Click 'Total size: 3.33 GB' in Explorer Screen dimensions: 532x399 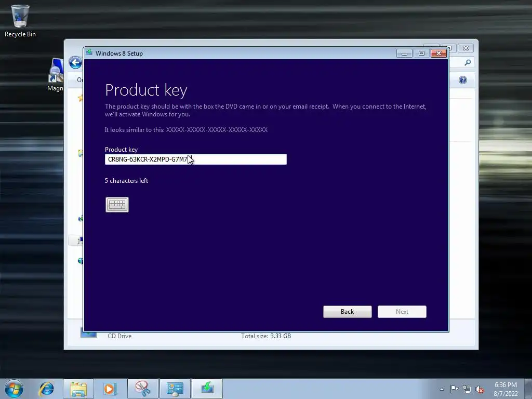266,336
